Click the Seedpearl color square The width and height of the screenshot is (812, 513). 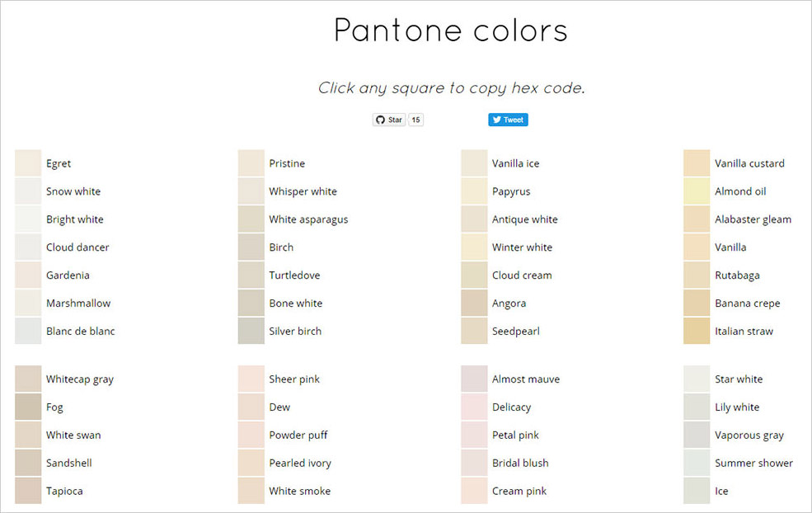coord(473,331)
